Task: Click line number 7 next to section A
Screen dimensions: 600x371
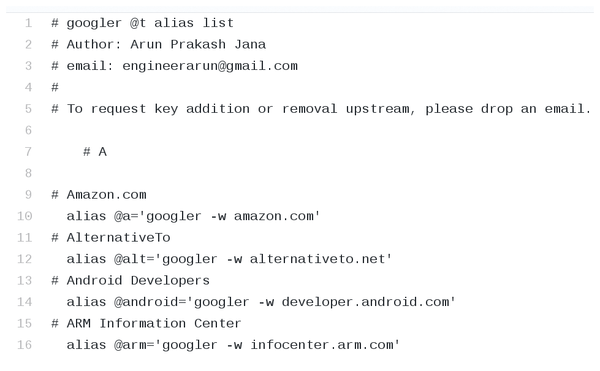Action: [x=29, y=152]
